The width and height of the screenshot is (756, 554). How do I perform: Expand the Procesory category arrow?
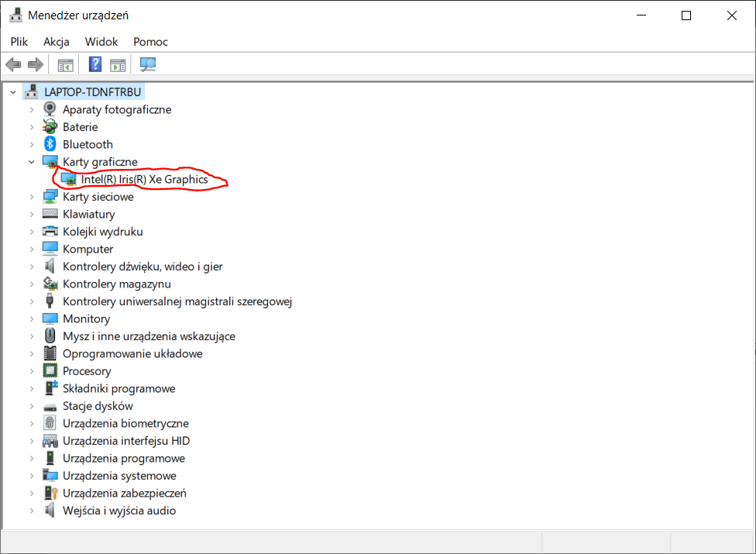(31, 371)
